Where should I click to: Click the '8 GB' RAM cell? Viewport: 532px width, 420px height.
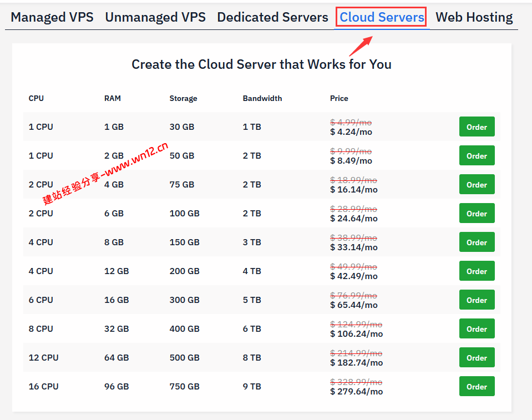coord(114,242)
